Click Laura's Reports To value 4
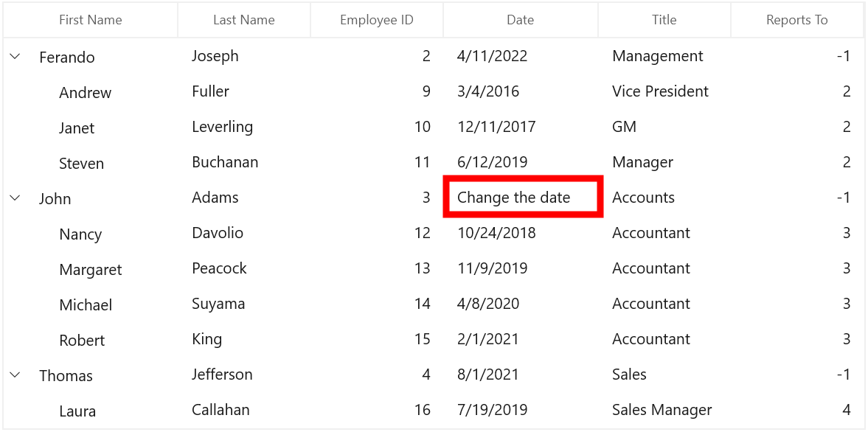Image resolution: width=868 pixels, height=432 pixels. [x=847, y=410]
